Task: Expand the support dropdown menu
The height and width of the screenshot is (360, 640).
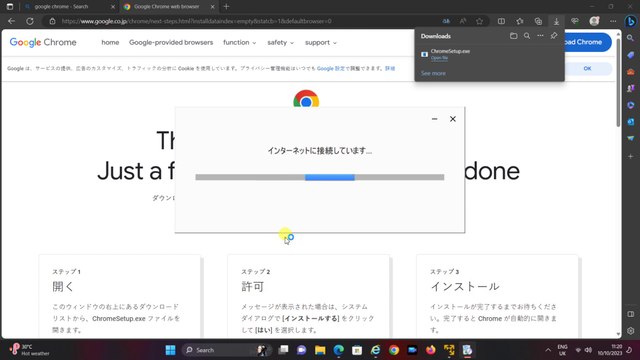Action: click(321, 42)
